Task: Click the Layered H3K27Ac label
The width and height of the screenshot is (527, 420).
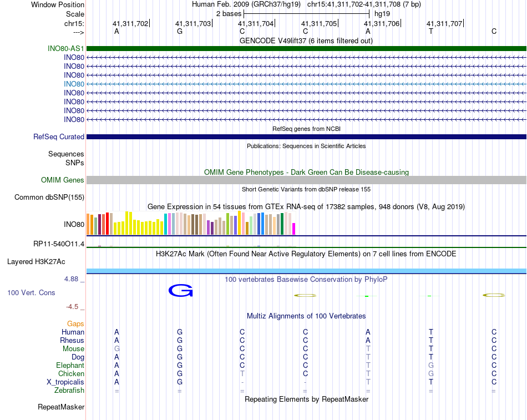Action: click(36, 262)
